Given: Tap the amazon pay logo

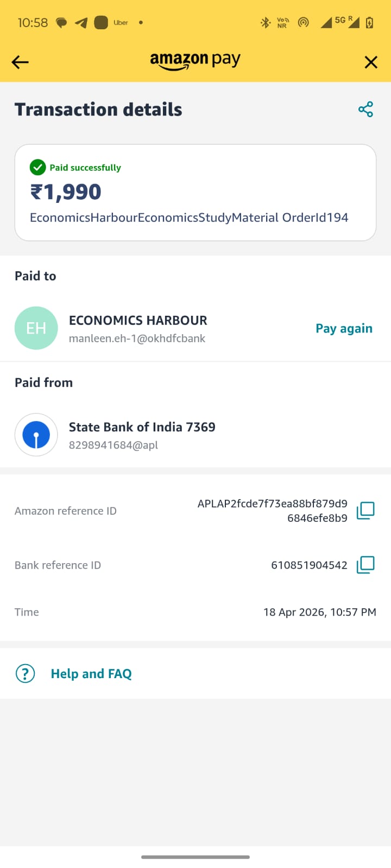Looking at the screenshot, I should (195, 60).
